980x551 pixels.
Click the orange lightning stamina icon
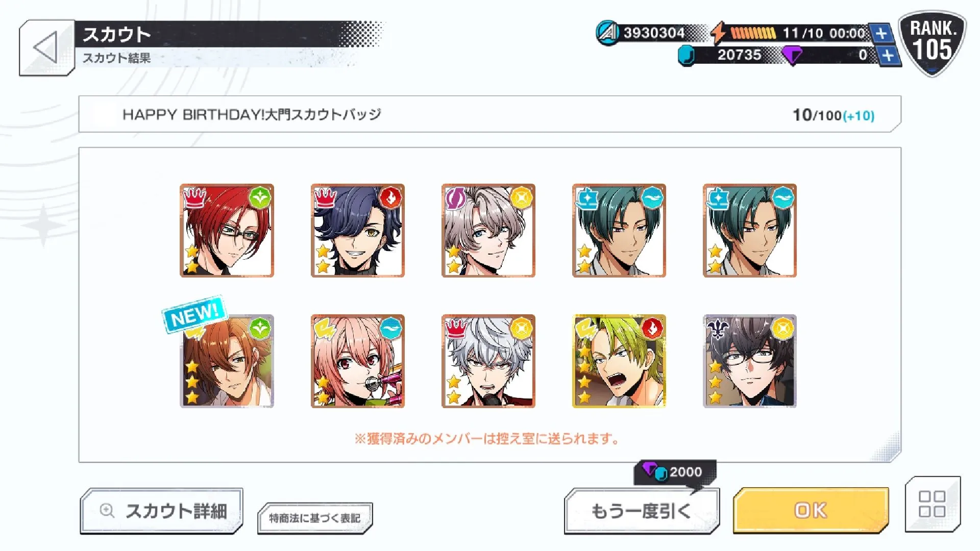(x=719, y=33)
